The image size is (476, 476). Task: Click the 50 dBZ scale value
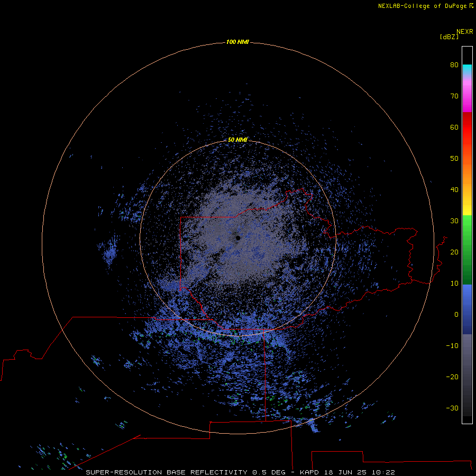(x=454, y=159)
